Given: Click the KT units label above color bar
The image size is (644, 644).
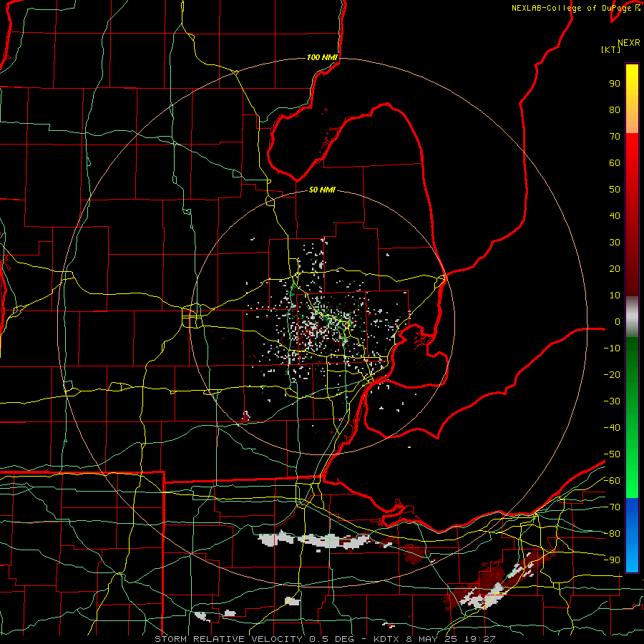Looking at the screenshot, I should tap(611, 49).
